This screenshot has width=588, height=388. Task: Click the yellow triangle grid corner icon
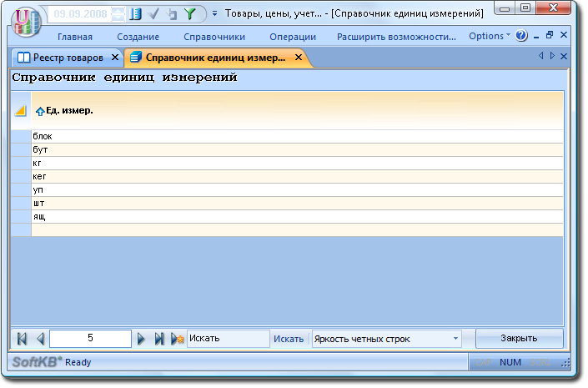pyautogui.click(x=21, y=111)
